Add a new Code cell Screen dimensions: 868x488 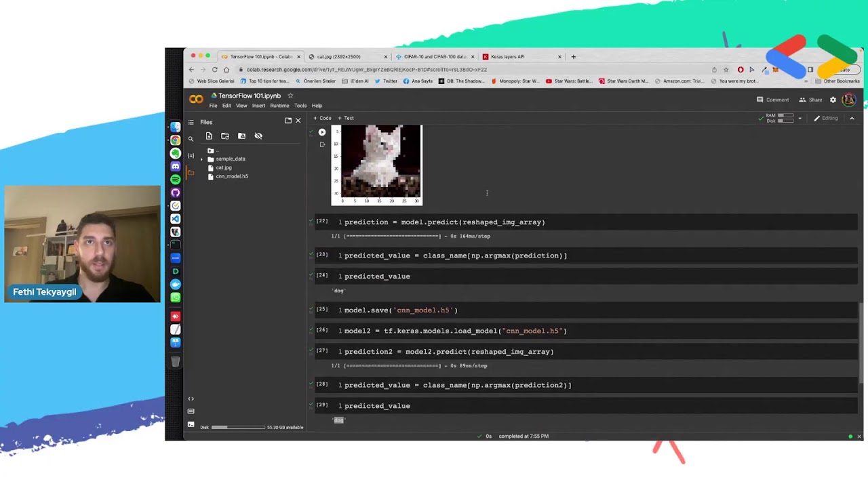(x=322, y=118)
